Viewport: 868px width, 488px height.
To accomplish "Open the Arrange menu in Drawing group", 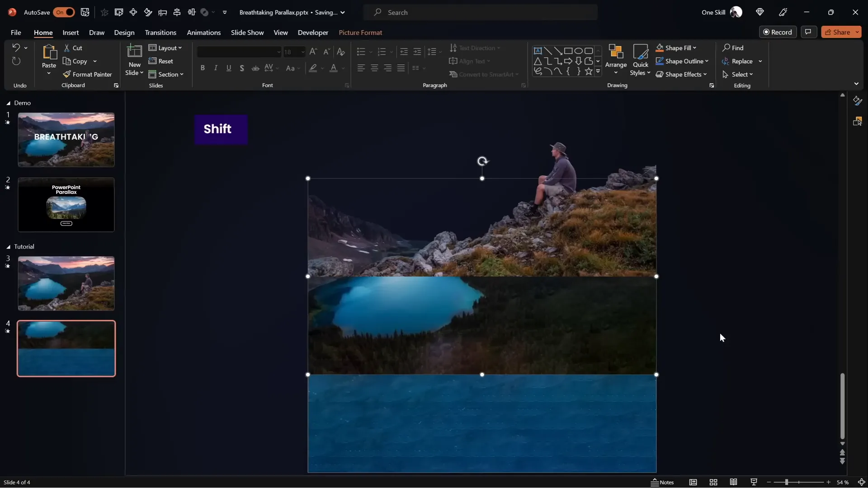I will [616, 59].
